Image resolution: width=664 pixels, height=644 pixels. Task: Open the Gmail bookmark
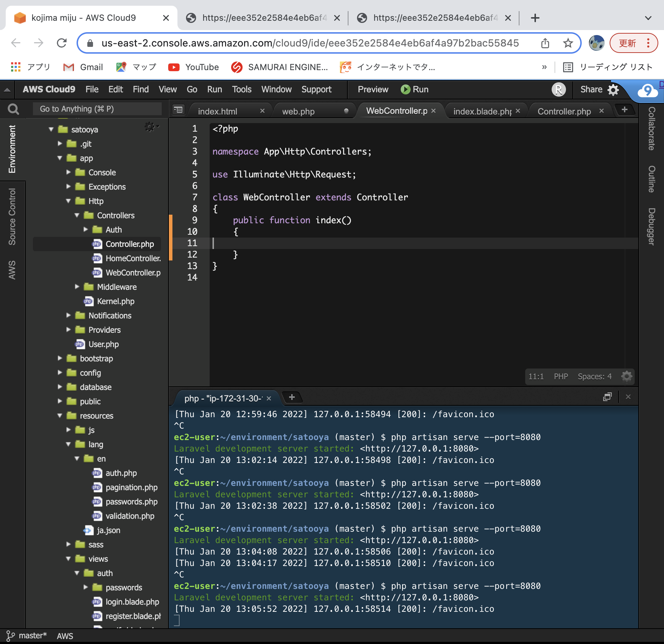[83, 67]
